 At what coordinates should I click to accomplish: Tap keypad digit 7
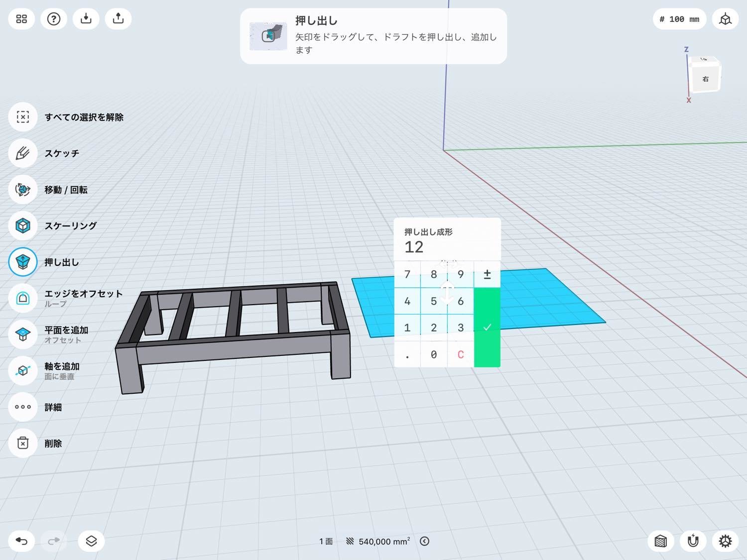pyautogui.click(x=407, y=274)
